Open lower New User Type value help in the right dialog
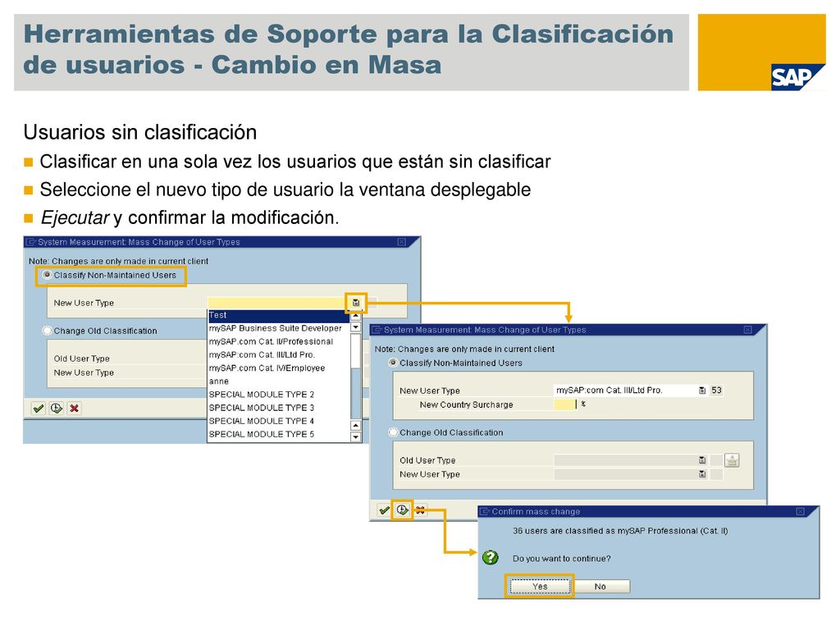 pyautogui.click(x=702, y=474)
